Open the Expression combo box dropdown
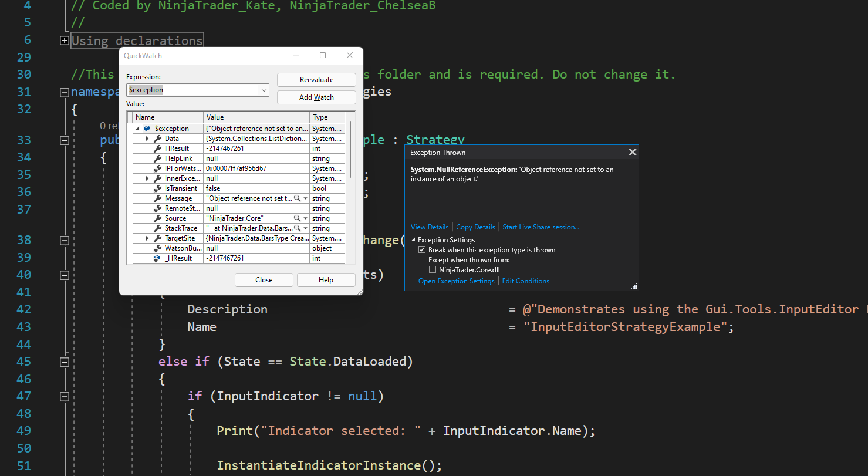The height and width of the screenshot is (476, 868). tap(264, 90)
